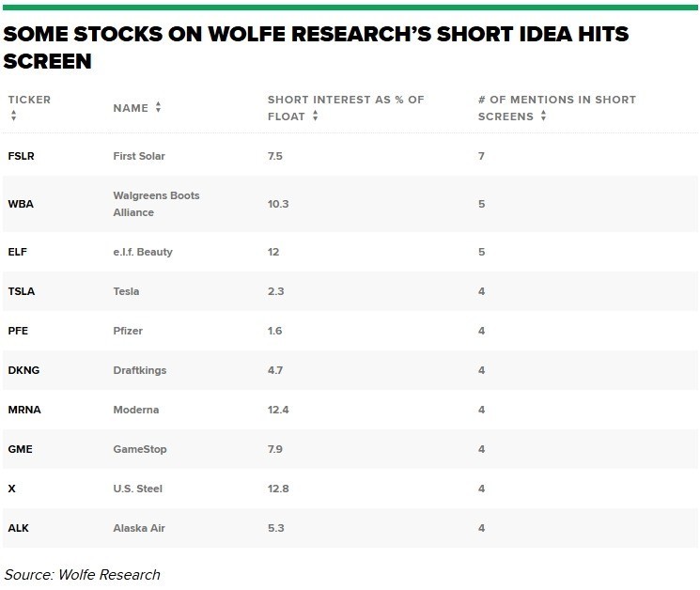Click the Walgreens Boots Alliance name
Screen dimensions: 700x590
pyautogui.click(x=156, y=204)
